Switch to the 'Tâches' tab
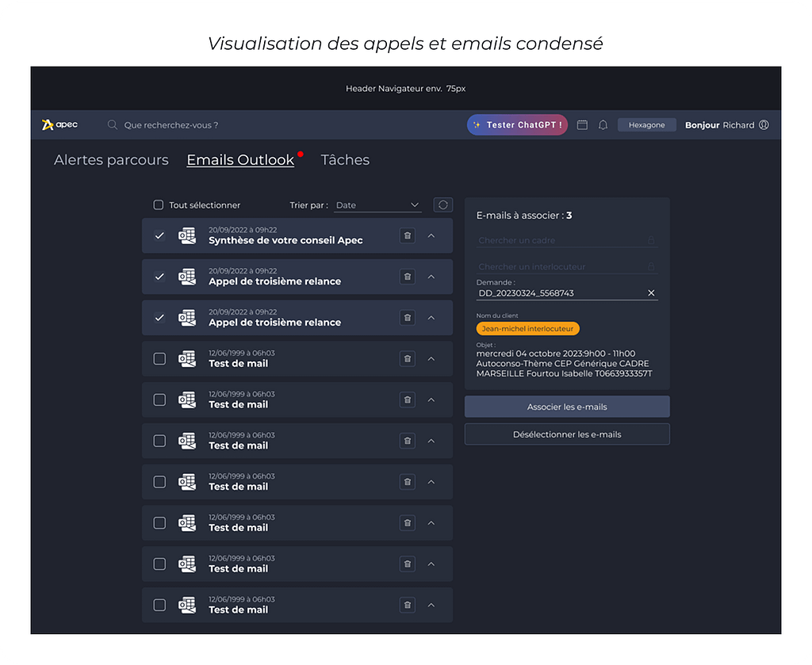 tap(345, 160)
